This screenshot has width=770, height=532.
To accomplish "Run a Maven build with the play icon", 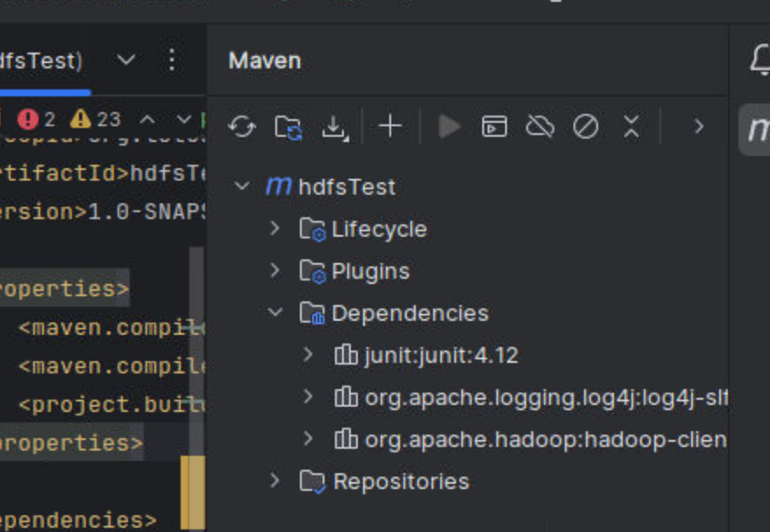I will coord(448,125).
